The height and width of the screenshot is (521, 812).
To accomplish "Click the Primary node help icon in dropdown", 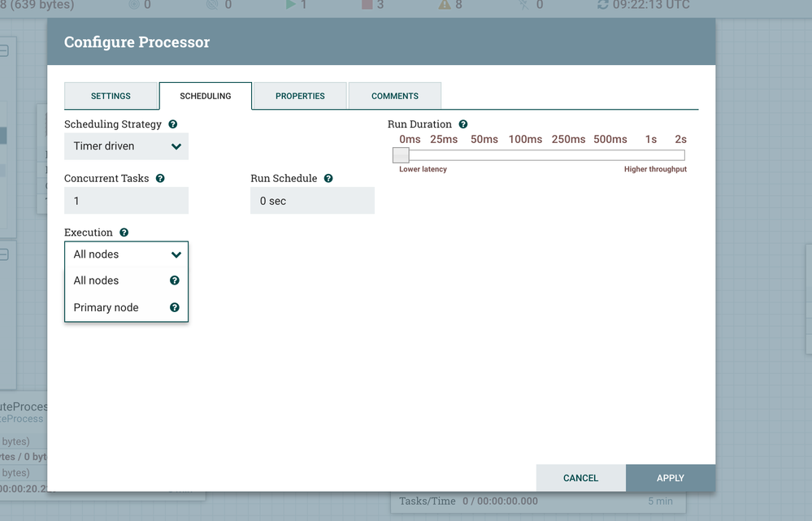I will (174, 307).
